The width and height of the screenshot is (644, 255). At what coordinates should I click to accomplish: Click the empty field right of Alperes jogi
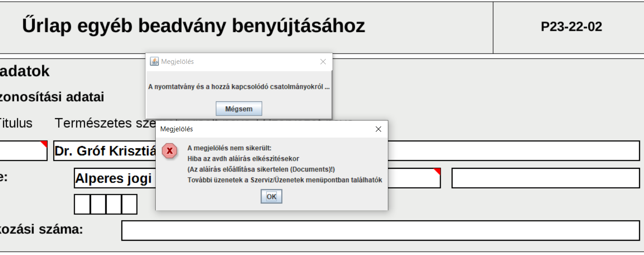point(546,178)
